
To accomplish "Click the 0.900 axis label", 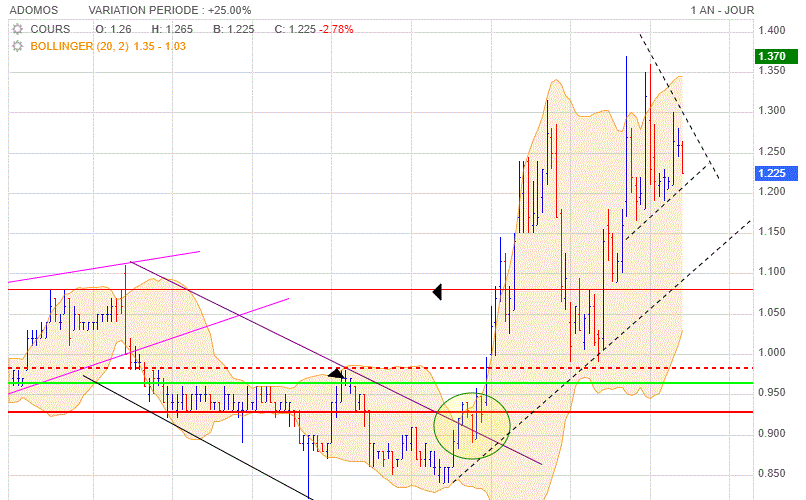I will 772,433.
